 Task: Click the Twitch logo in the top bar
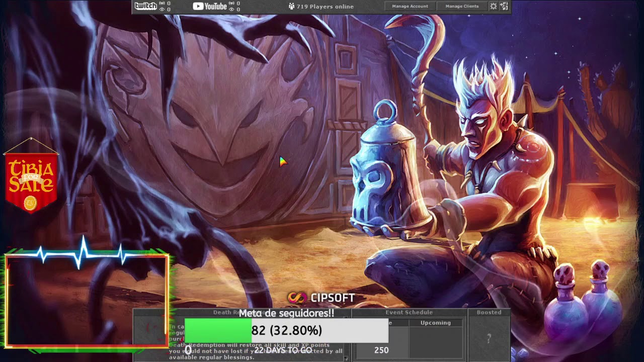146,6
